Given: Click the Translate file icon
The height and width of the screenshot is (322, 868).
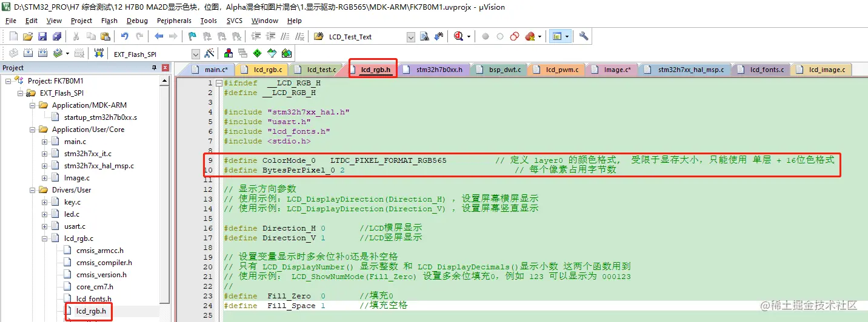Looking at the screenshot, I should 13,53.
